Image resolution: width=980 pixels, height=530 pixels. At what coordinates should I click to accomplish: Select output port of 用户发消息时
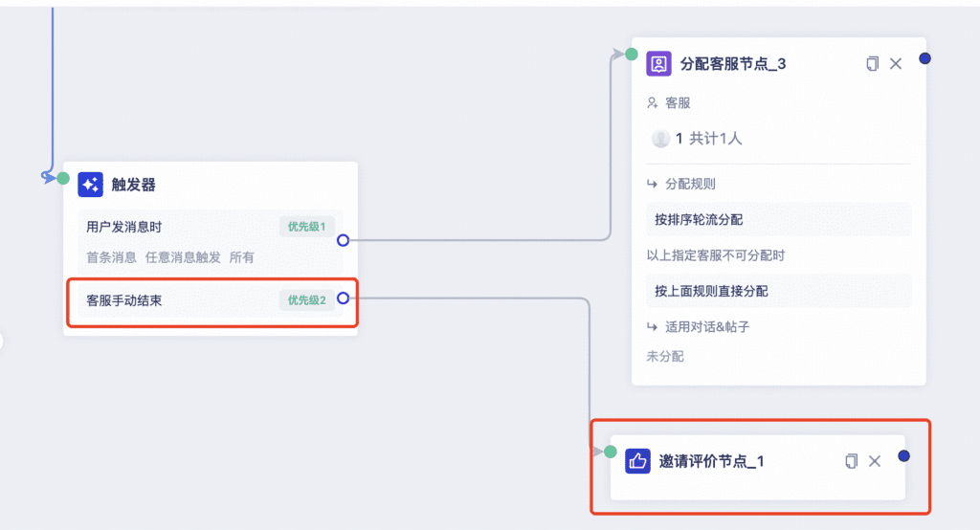344,240
